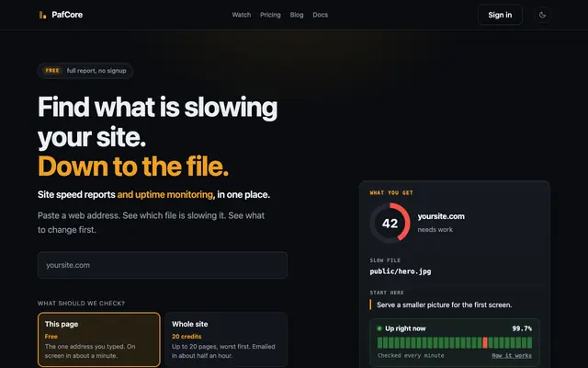Click the 99.7% uptime value

pos(522,328)
